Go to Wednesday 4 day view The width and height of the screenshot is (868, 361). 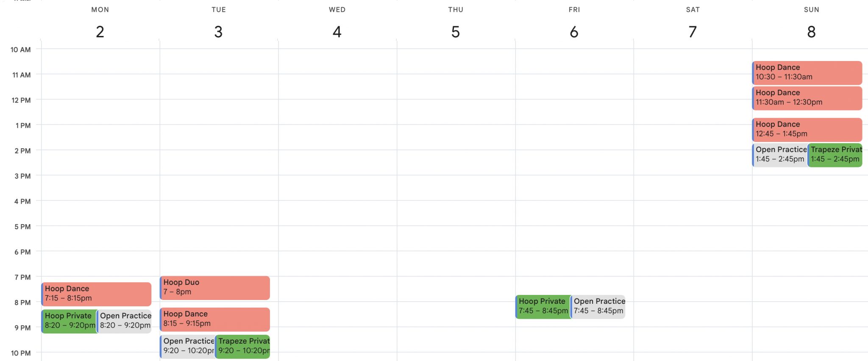coord(337,32)
